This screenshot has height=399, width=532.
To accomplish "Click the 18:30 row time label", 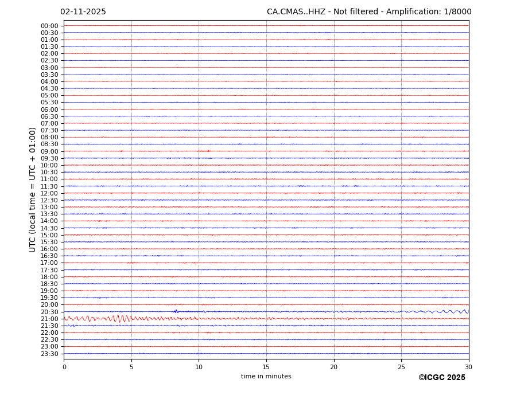I will tap(49, 284).
